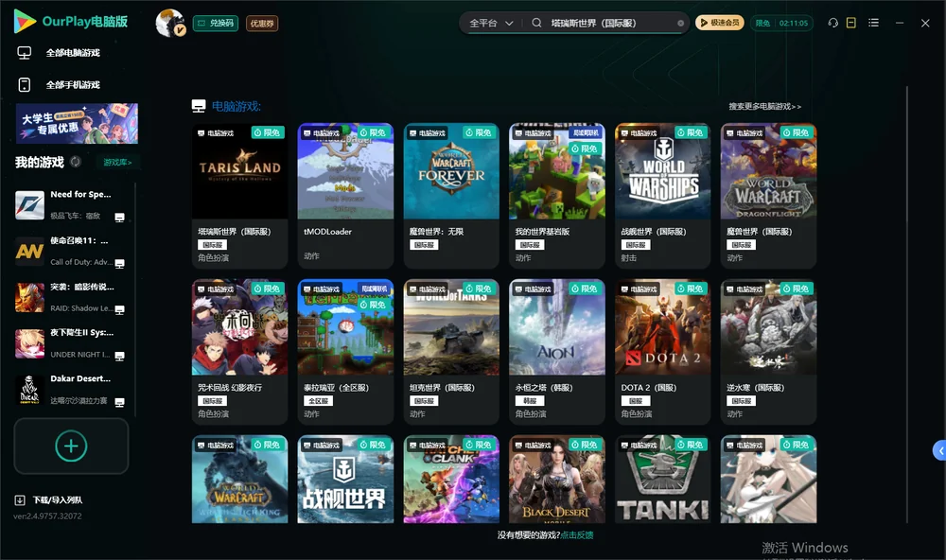Open RAID: Shadow Legends entry
The width and height of the screenshot is (946, 560).
pyautogui.click(x=73, y=297)
